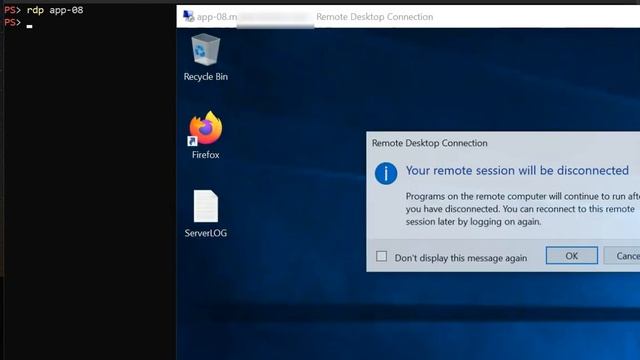
Task: Click the Remote Desktop Connection title bar icon
Action: [188, 16]
